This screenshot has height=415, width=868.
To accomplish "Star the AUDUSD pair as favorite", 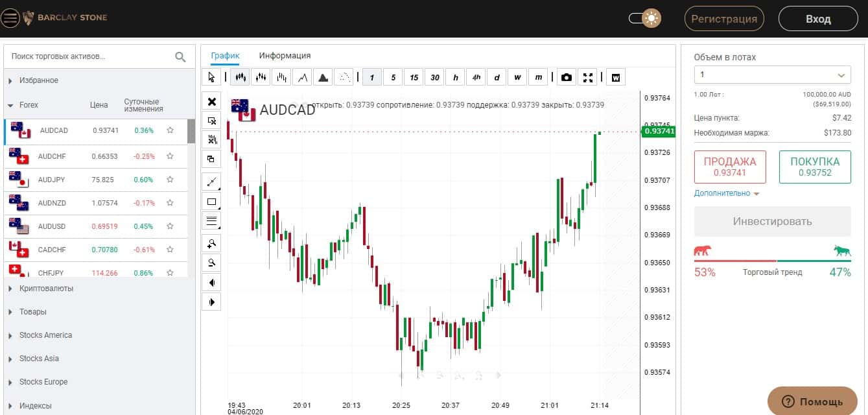I will click(170, 226).
